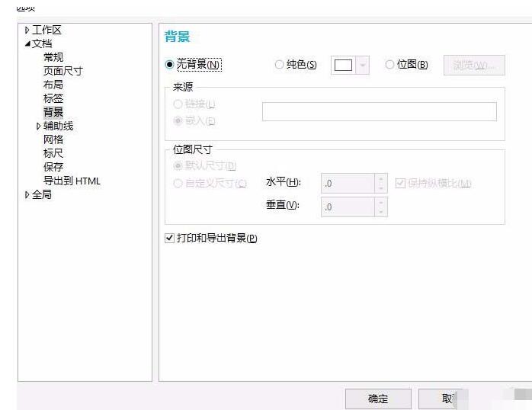Collapse the 文档 tree node arrow
The width and height of the screenshot is (532, 410).
27,43
